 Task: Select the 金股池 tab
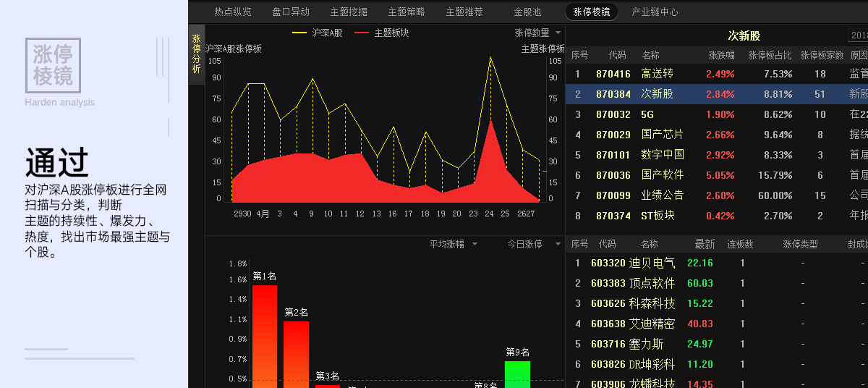coord(527,12)
